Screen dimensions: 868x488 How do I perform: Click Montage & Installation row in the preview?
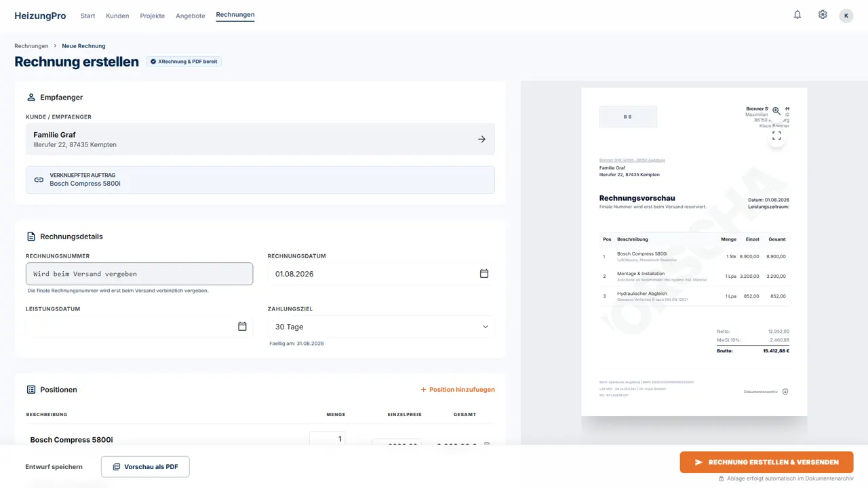[694, 277]
